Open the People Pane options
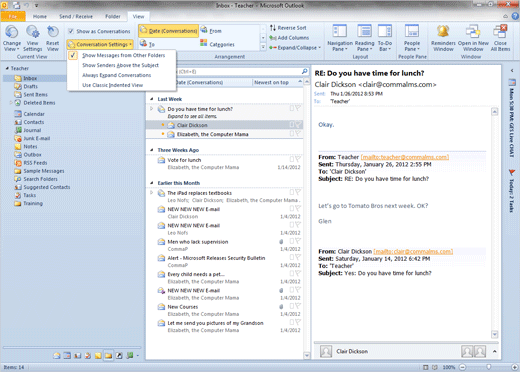This screenshot has width=520, height=372. click(x=412, y=39)
